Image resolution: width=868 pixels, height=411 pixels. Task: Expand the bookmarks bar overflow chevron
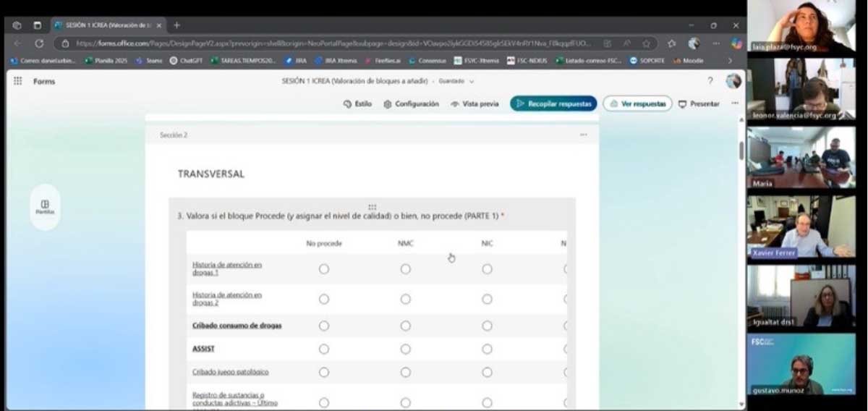click(730, 61)
